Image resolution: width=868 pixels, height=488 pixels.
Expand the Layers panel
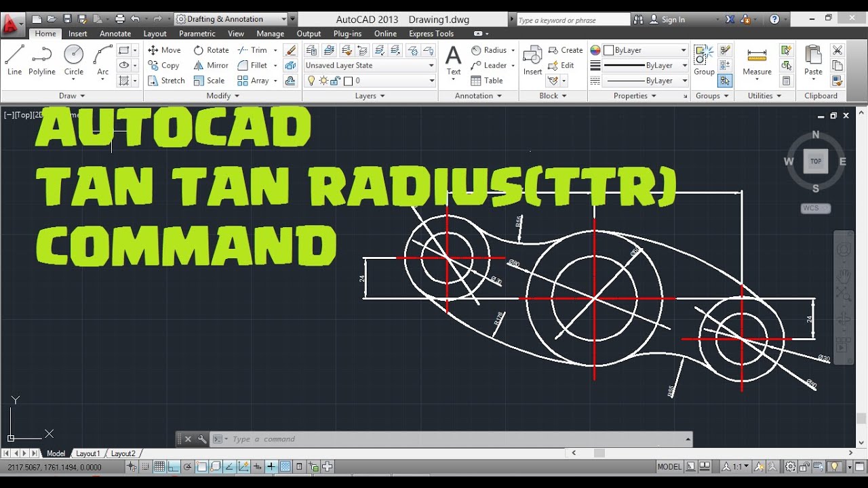pos(370,96)
